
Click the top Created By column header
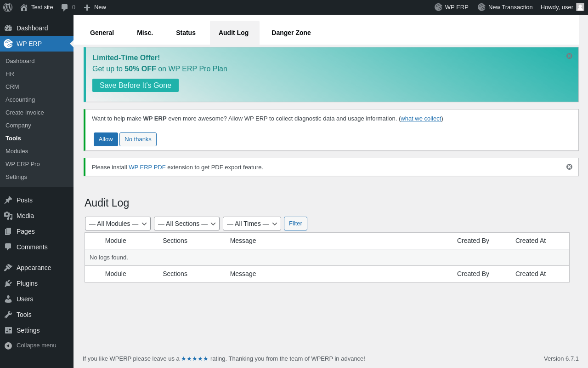(473, 241)
